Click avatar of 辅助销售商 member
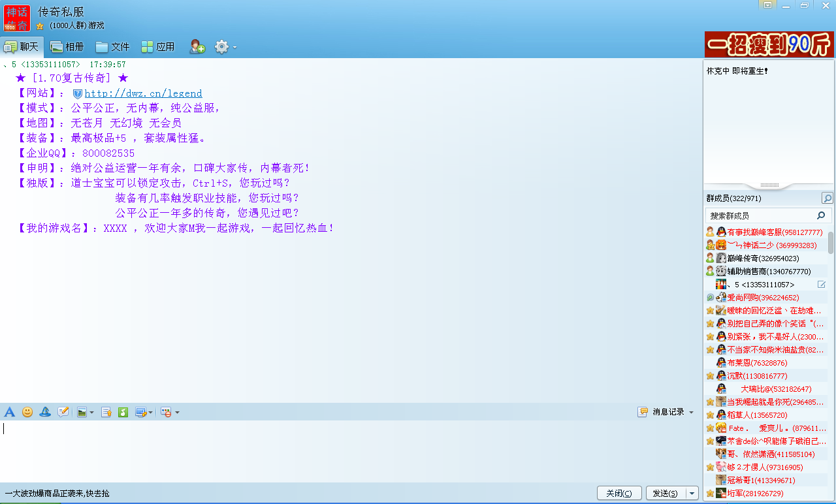Viewport: 836px width, 504px height. 721,271
